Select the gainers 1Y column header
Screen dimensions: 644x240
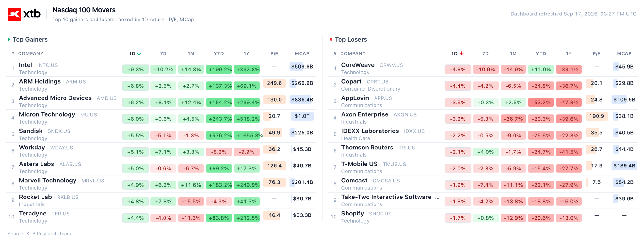pos(247,54)
